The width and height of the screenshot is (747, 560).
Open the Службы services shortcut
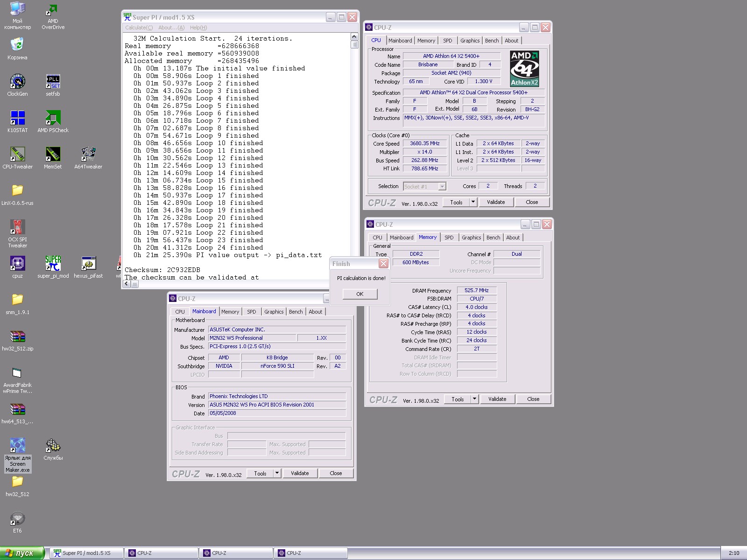pyautogui.click(x=53, y=449)
